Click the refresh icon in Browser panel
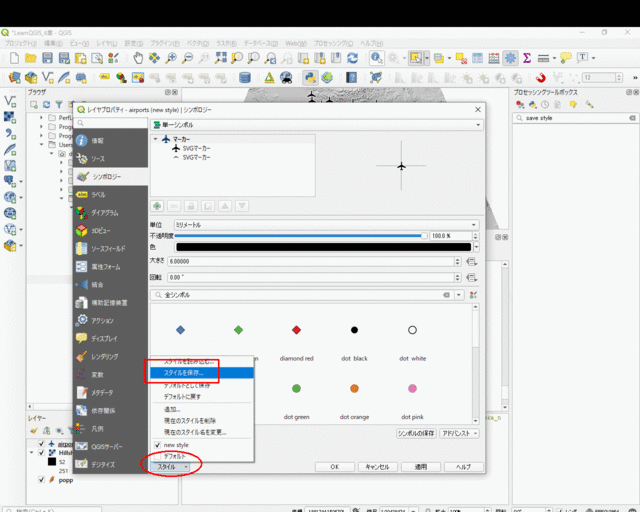 (x=47, y=105)
